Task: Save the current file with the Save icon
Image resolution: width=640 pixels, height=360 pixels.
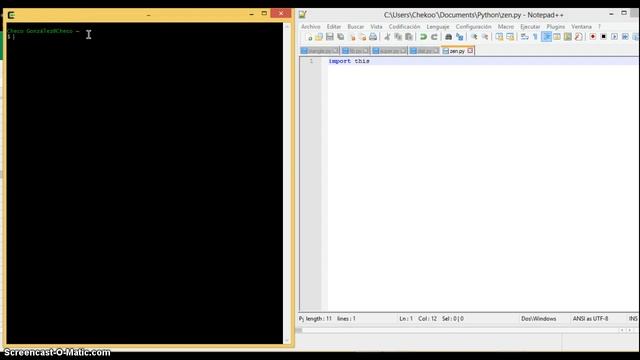Action: coord(329,37)
